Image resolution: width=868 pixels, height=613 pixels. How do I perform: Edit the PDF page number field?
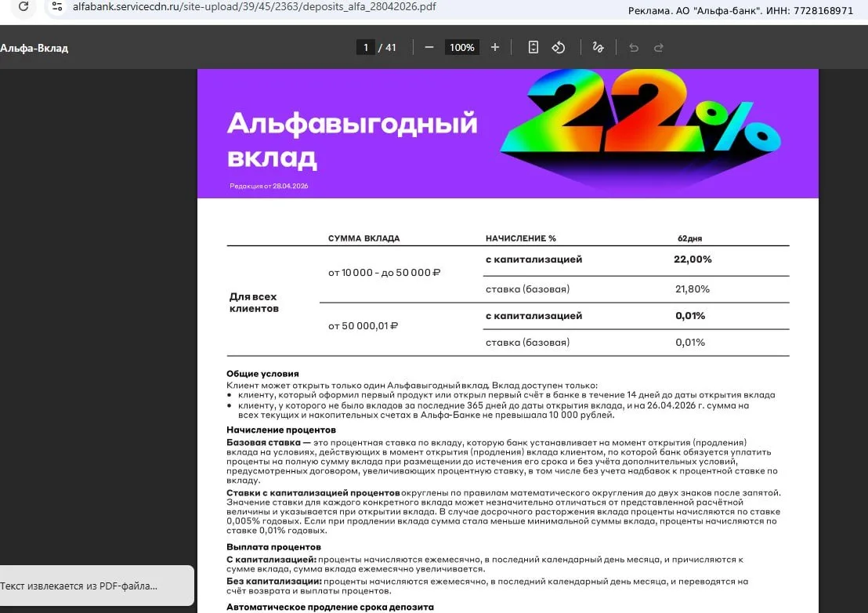point(365,48)
